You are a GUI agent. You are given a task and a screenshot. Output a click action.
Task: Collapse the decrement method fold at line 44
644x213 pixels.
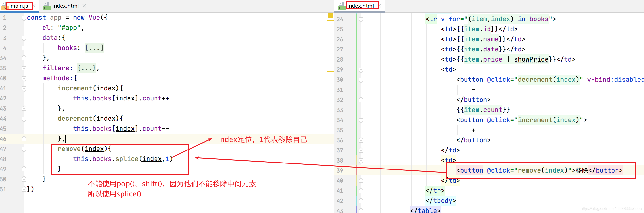tap(24, 119)
